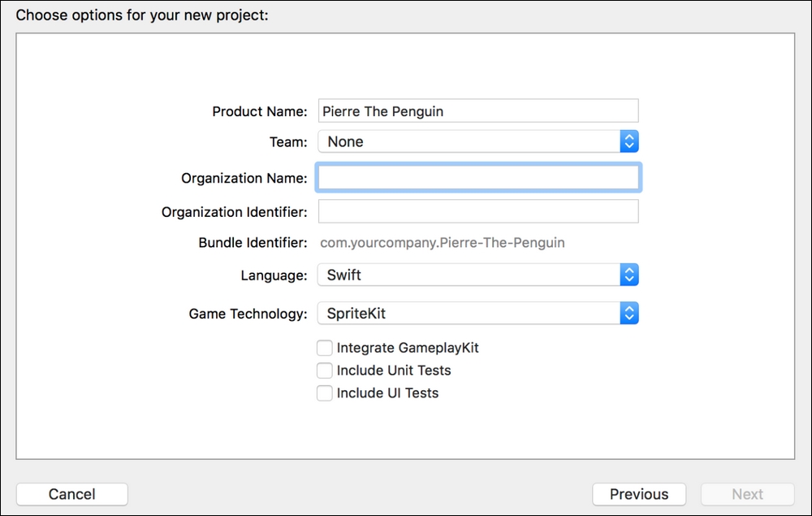812x516 pixels.
Task: Click the 'Choose options for your new project' heading
Action: pyautogui.click(x=142, y=15)
